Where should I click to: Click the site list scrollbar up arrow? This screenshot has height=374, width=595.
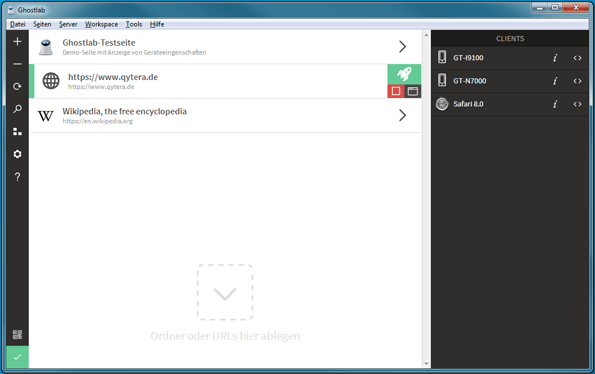pos(426,35)
